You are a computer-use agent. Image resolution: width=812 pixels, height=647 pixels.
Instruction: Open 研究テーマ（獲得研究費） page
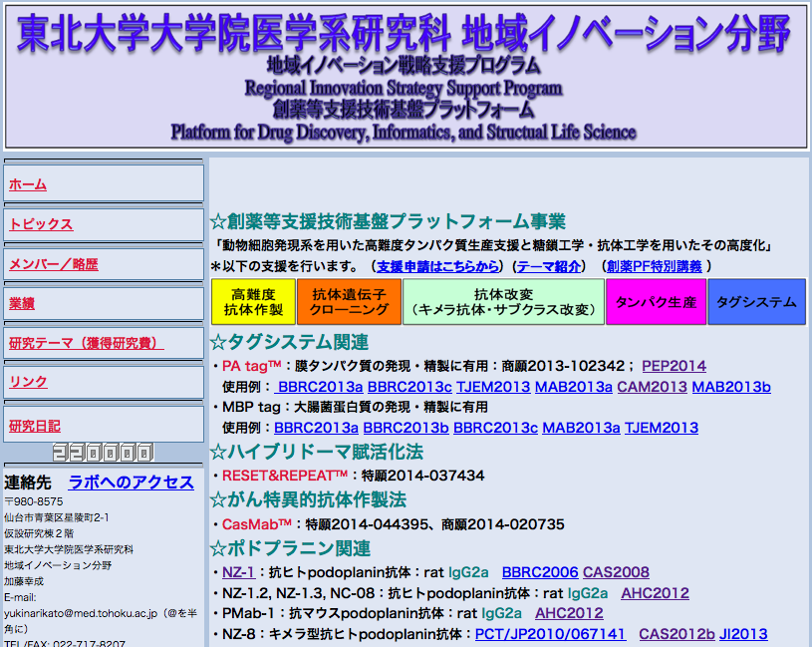87,343
